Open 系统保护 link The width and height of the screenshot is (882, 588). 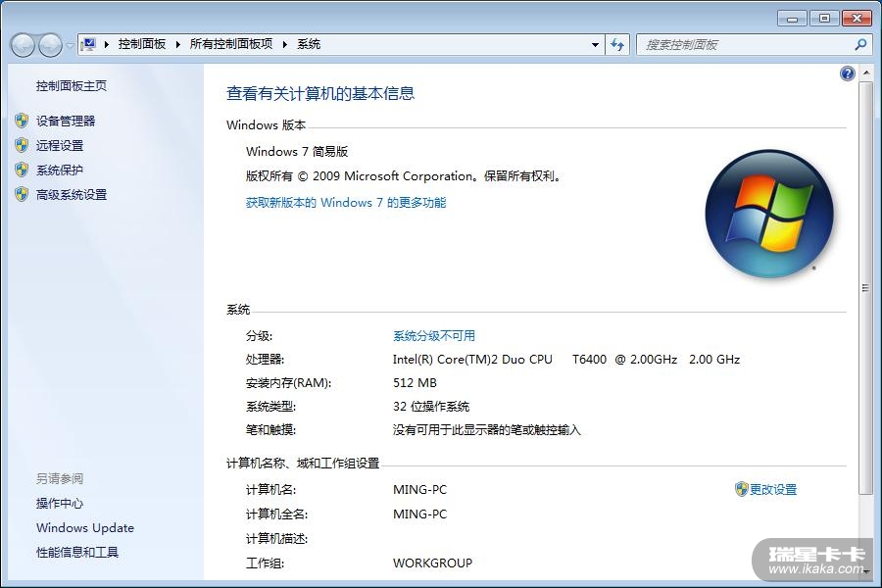coord(60,170)
